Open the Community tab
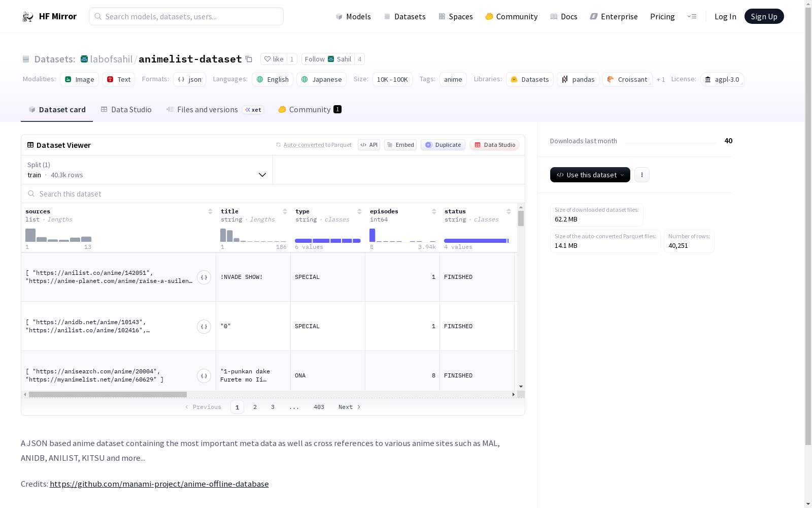 310,110
